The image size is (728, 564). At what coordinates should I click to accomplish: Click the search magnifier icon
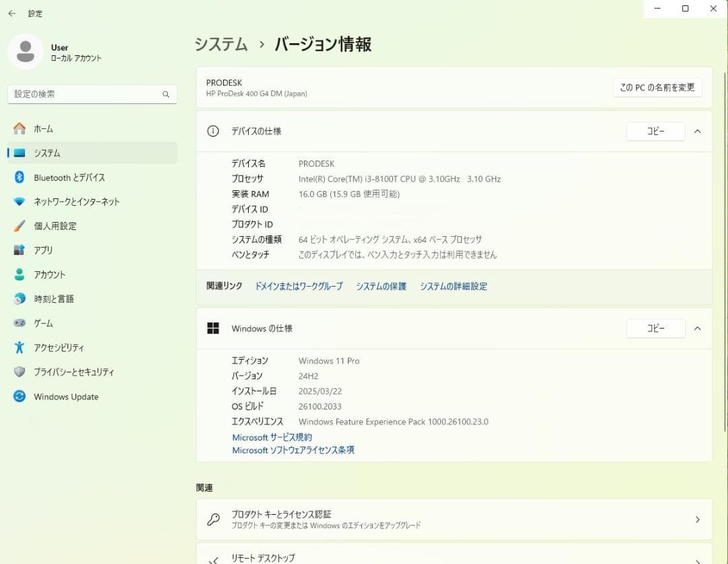pos(166,94)
